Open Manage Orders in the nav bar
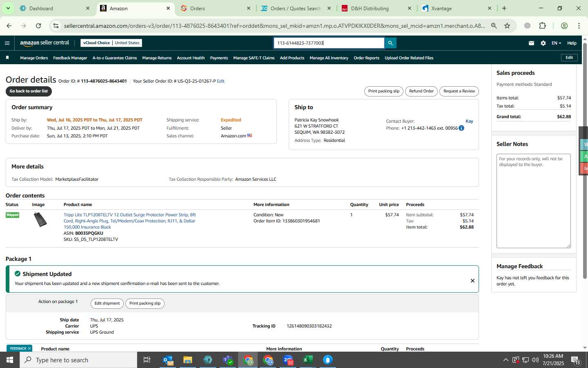 pyautogui.click(x=34, y=58)
